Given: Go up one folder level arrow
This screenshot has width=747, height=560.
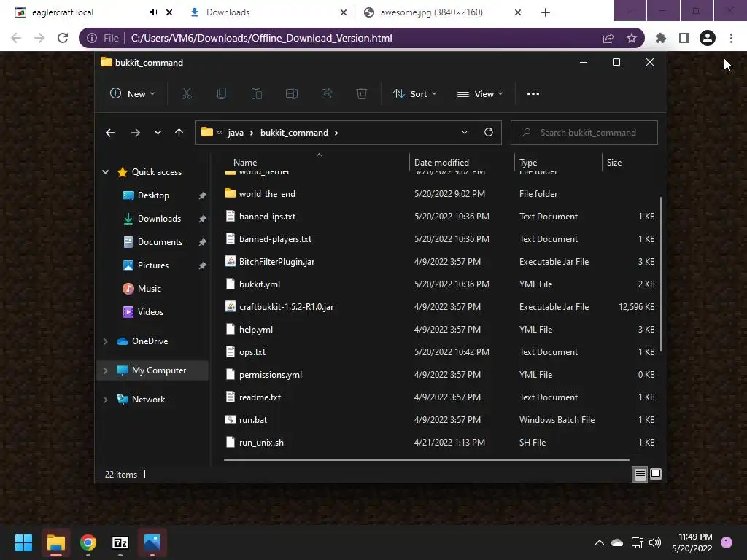Looking at the screenshot, I should [x=179, y=133].
